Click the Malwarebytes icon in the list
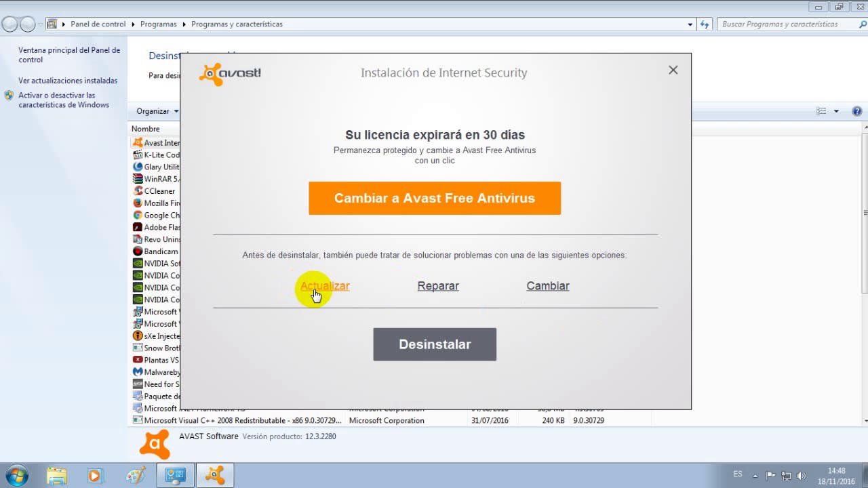 click(x=138, y=372)
